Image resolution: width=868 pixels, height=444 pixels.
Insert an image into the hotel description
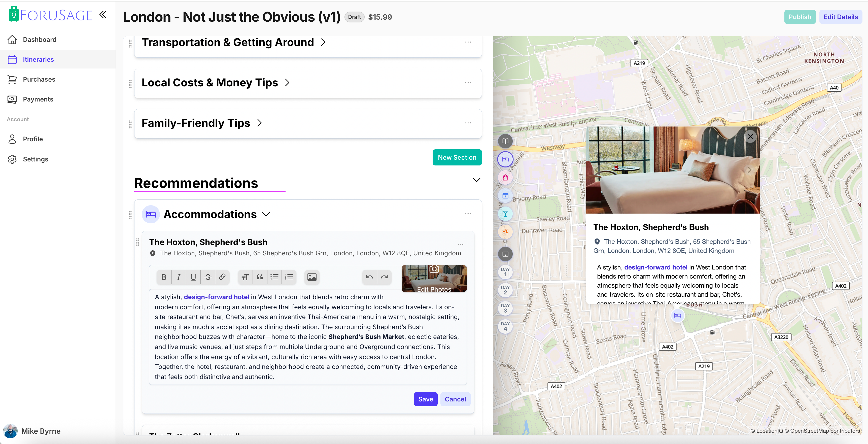click(312, 277)
